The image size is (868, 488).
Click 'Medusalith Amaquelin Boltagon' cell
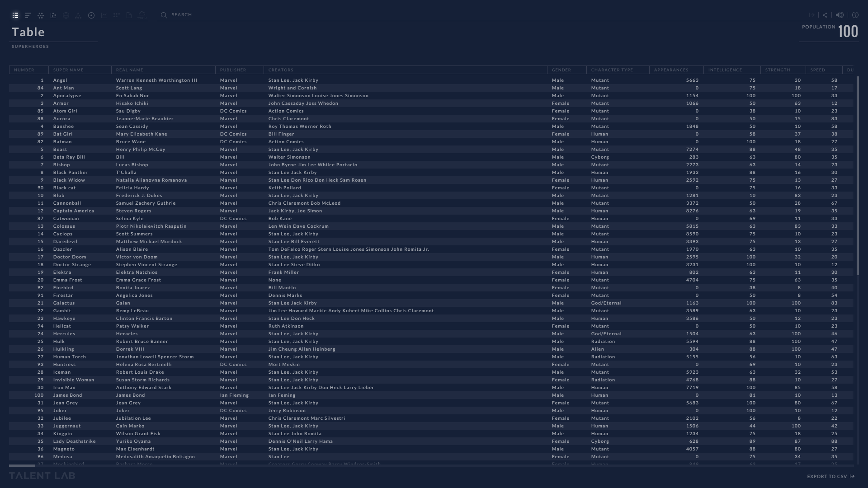pos(156,457)
